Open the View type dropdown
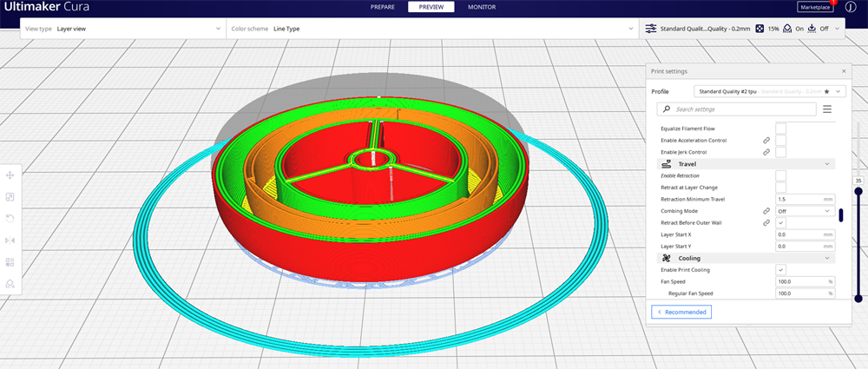Screen dimensions: 868x369 coord(123,29)
